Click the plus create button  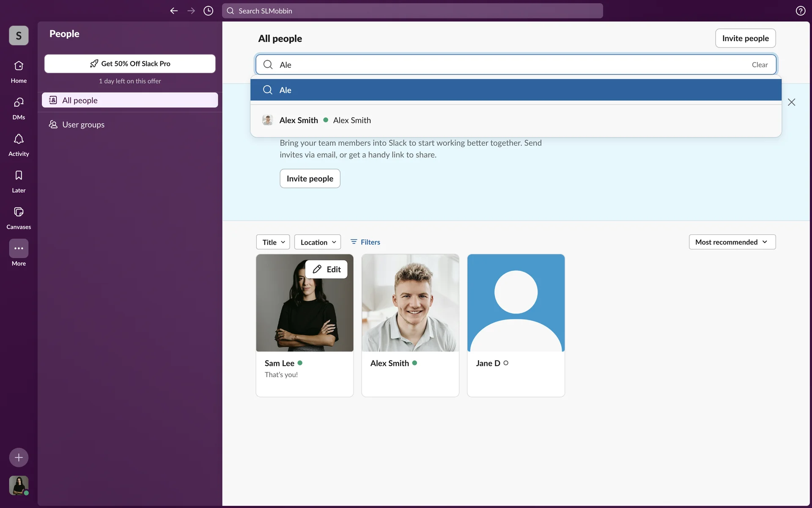[x=19, y=457]
